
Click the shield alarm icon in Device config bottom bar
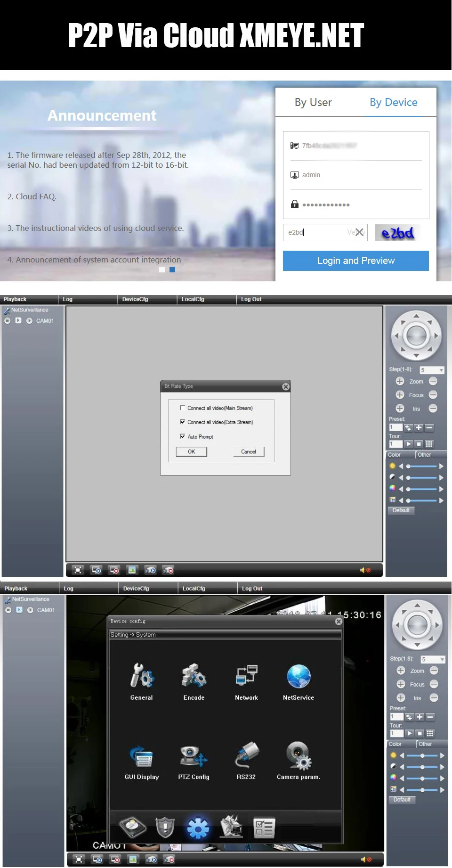coord(165,827)
